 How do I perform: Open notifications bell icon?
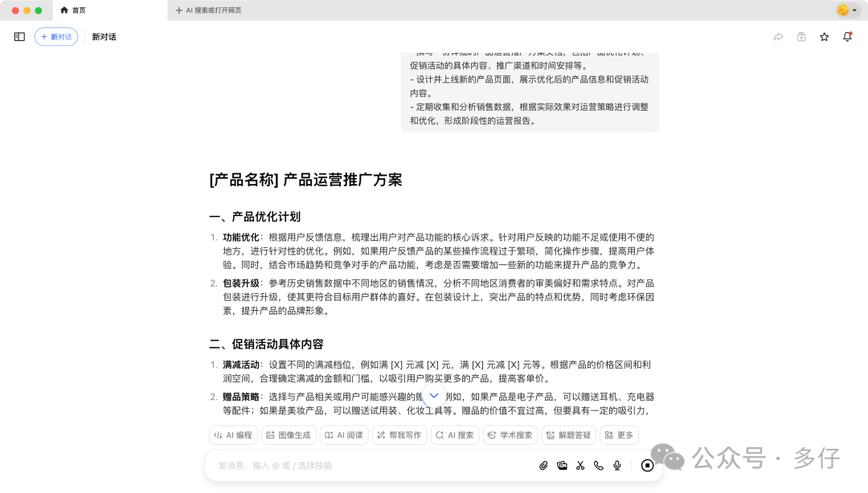pyautogui.click(x=847, y=37)
